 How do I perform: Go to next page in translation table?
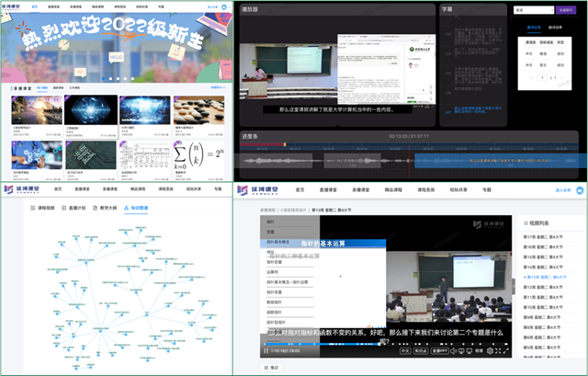point(561,77)
